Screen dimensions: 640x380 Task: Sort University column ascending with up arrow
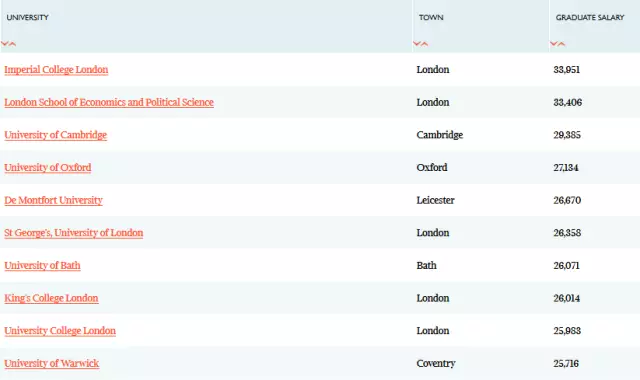pyautogui.click(x=12, y=43)
